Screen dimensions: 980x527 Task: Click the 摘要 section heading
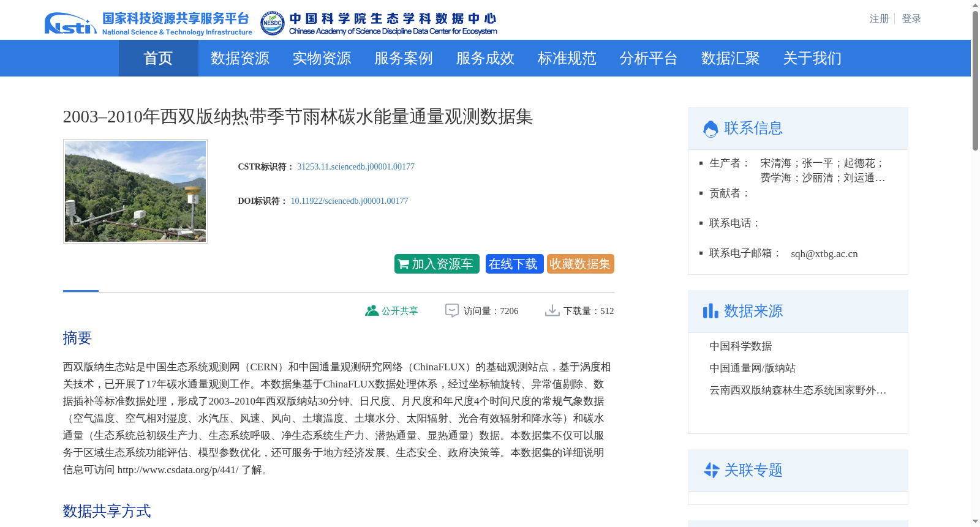coord(77,338)
